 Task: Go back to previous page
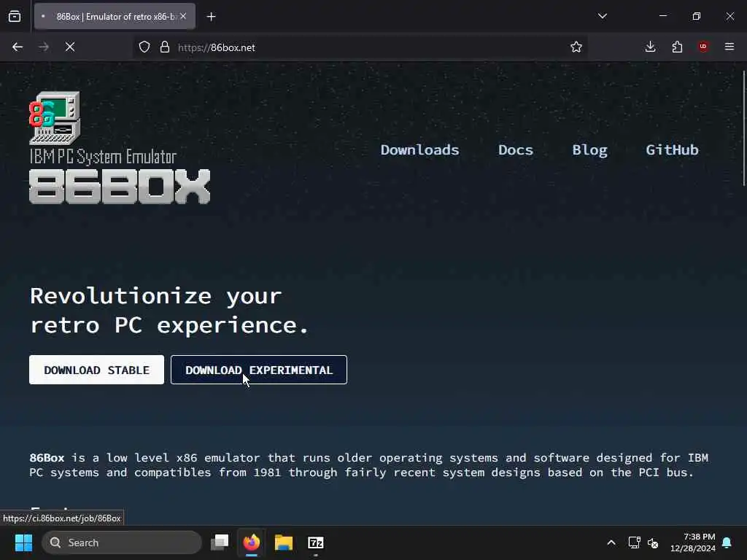18,47
